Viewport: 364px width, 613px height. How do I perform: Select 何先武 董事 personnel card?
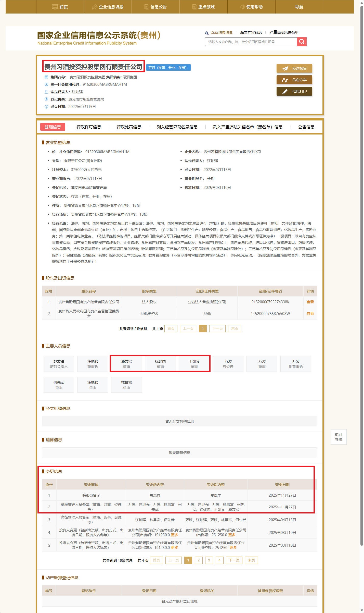pyautogui.click(x=59, y=385)
